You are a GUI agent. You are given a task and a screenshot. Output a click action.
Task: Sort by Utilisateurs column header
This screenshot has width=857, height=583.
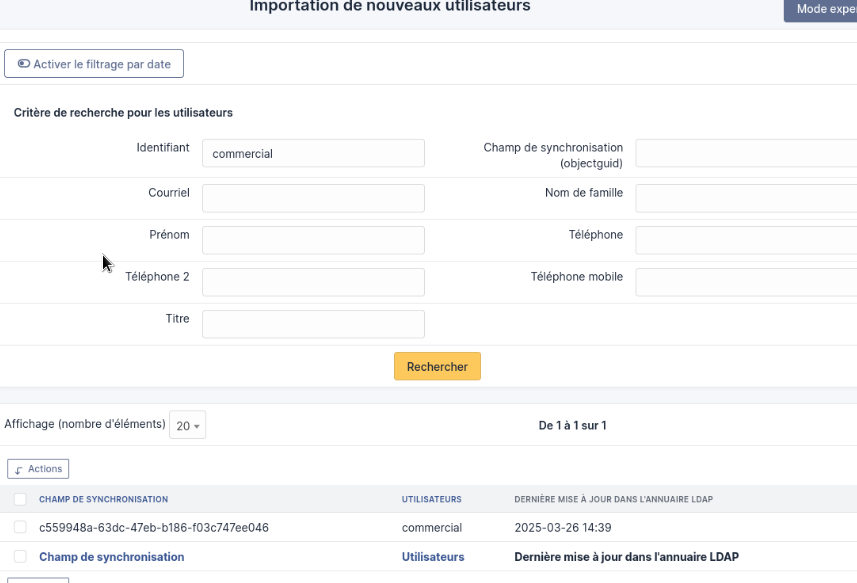tap(431, 499)
